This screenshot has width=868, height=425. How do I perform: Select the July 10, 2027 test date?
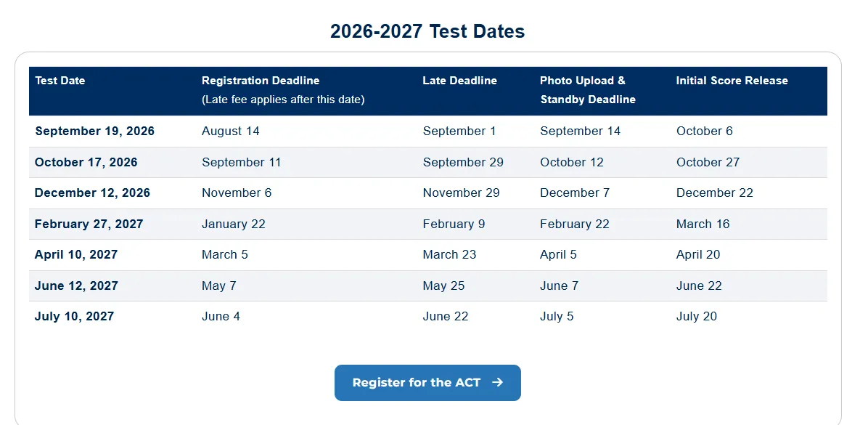pyautogui.click(x=74, y=317)
